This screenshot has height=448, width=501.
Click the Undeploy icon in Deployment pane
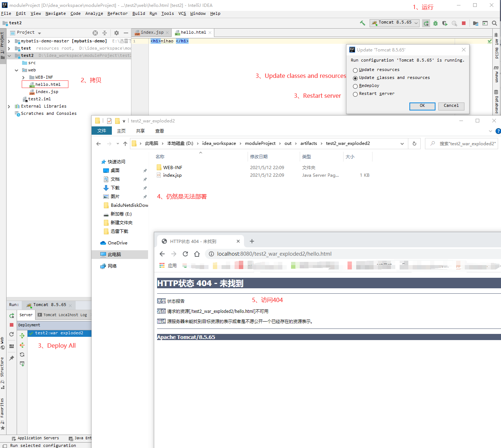point(22,345)
